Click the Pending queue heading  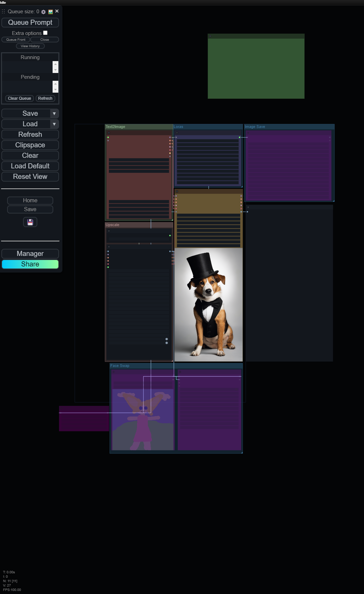[x=30, y=77]
